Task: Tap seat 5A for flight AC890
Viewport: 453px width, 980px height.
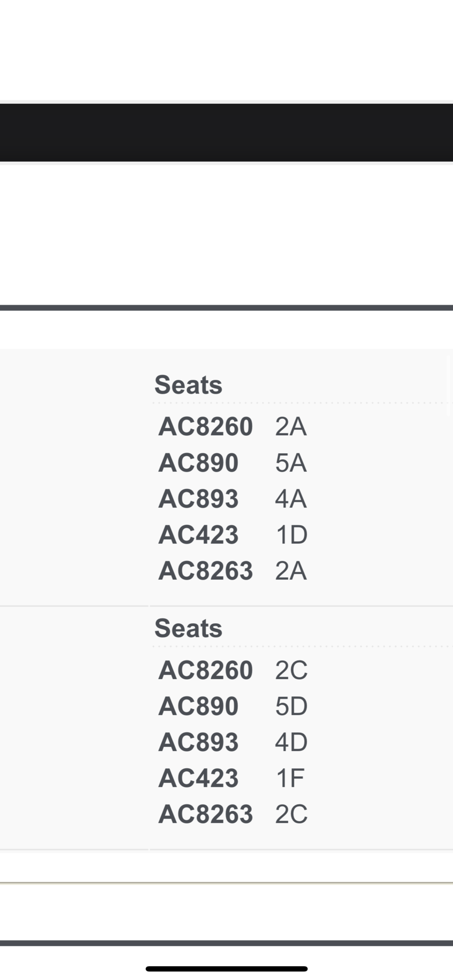Action: 291,463
